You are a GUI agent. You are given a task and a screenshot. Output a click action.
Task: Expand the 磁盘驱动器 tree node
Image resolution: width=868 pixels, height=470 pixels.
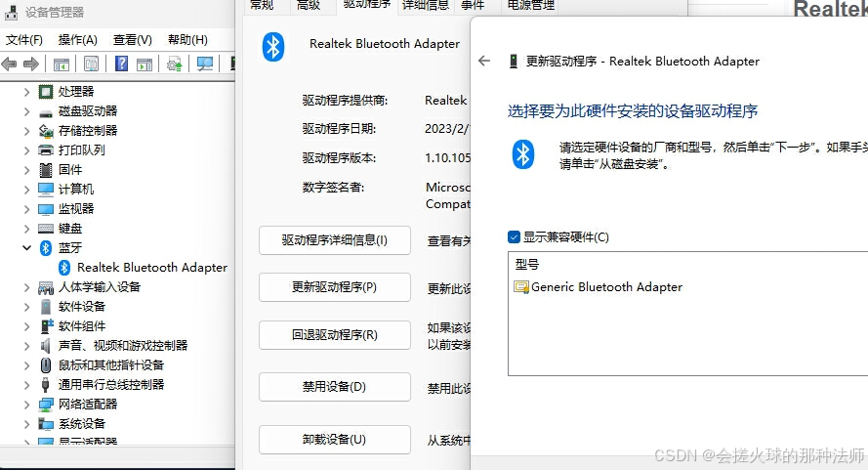(x=26, y=111)
